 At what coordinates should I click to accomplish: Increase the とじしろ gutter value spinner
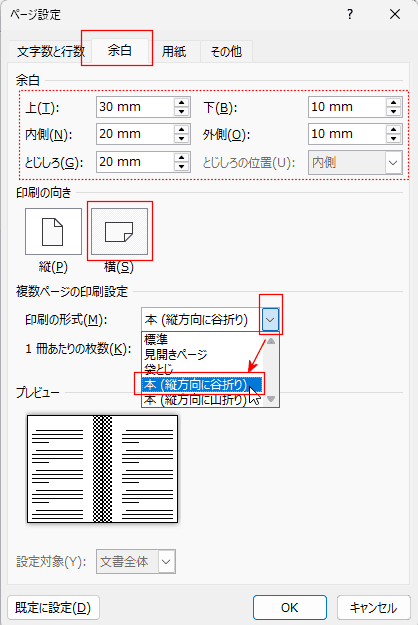coord(182,157)
